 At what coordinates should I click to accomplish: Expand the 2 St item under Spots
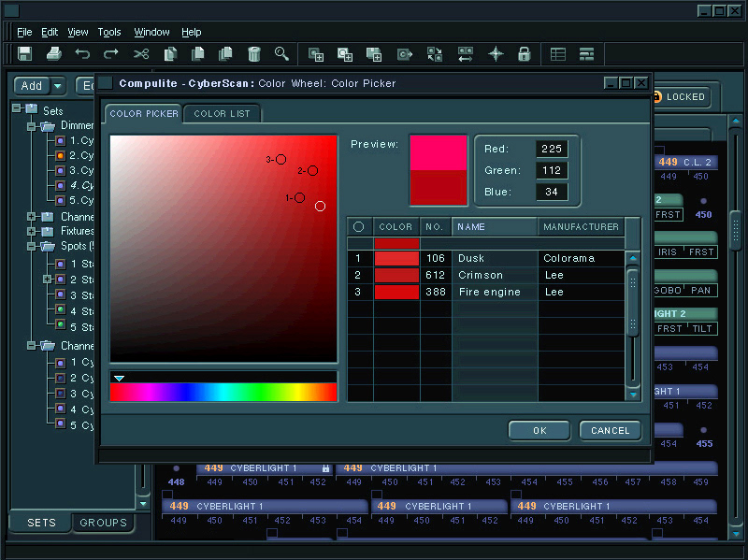pos(48,279)
